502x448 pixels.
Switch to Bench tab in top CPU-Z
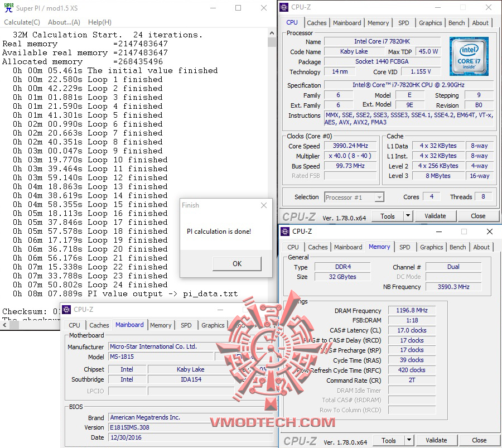[x=456, y=23]
